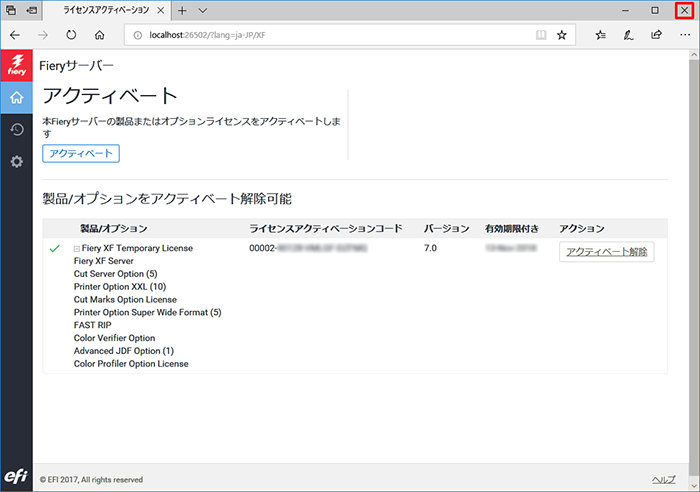This screenshot has height=492, width=700.
Task: Select Printer Option Super Wide Format (5)
Action: pos(147,312)
